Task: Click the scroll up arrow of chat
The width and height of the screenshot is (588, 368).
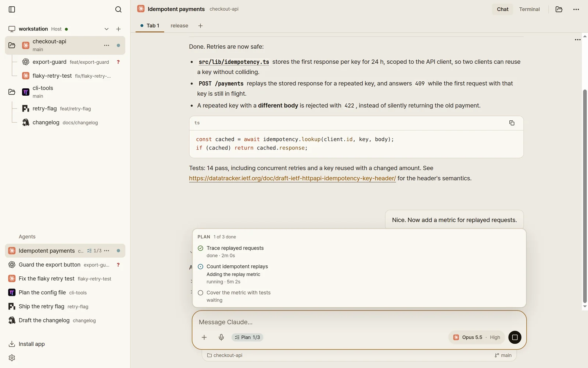Action: click(585, 36)
